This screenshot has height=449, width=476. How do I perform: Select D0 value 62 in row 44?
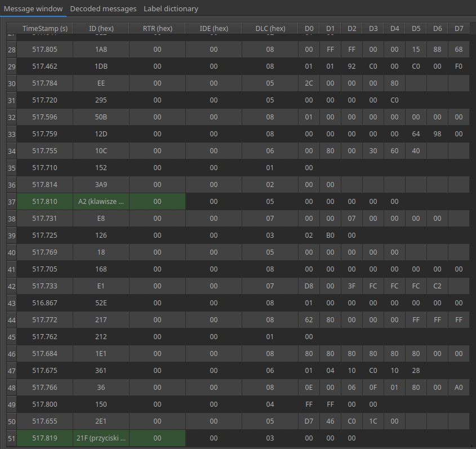[x=309, y=319]
